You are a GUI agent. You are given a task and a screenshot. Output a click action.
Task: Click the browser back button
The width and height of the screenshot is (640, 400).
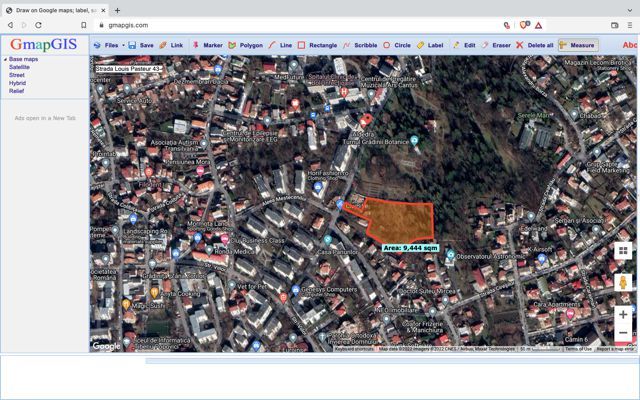10,25
